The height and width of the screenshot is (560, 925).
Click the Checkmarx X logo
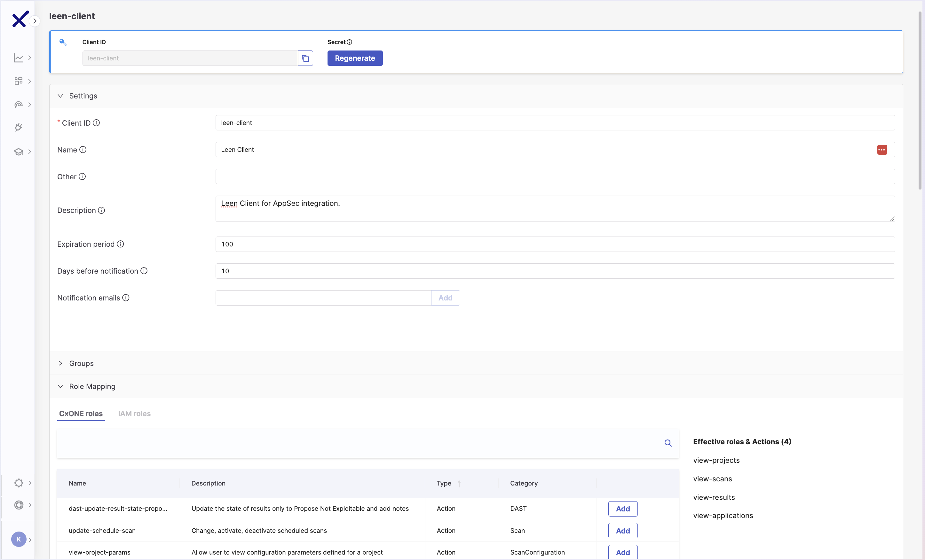(20, 19)
